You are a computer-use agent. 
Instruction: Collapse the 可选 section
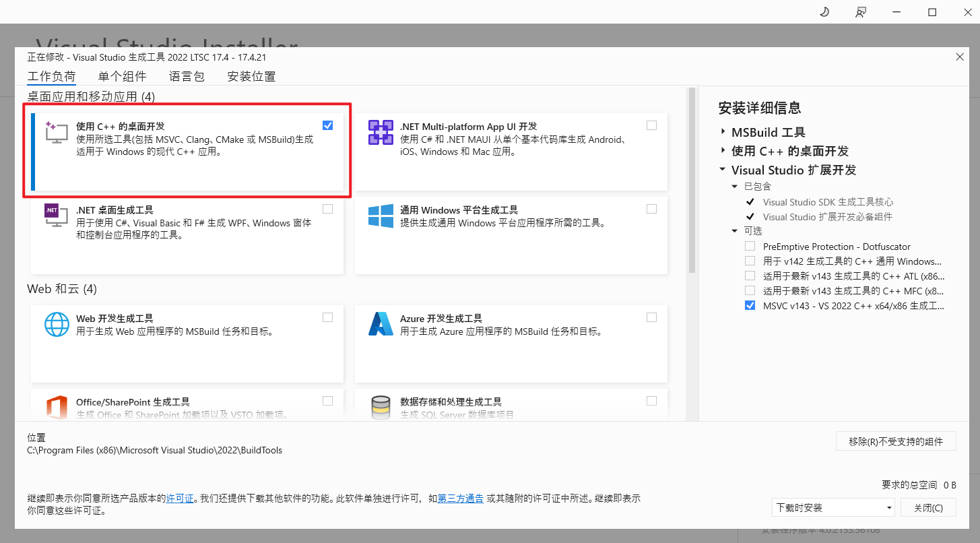click(x=735, y=231)
